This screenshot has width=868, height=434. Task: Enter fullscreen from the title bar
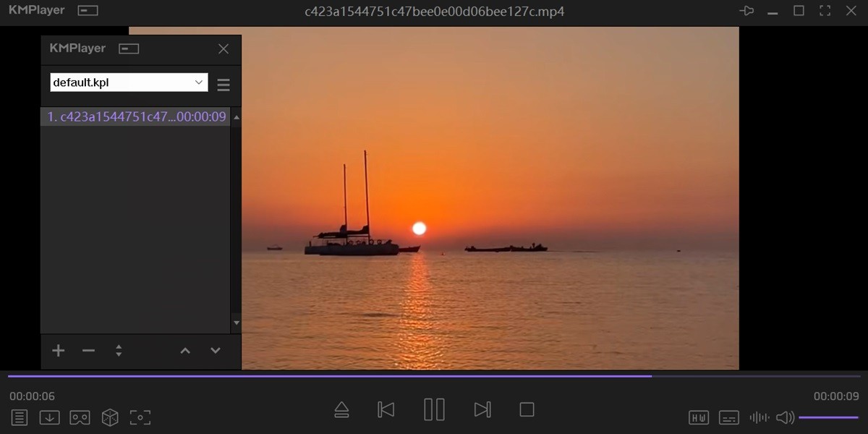(825, 10)
